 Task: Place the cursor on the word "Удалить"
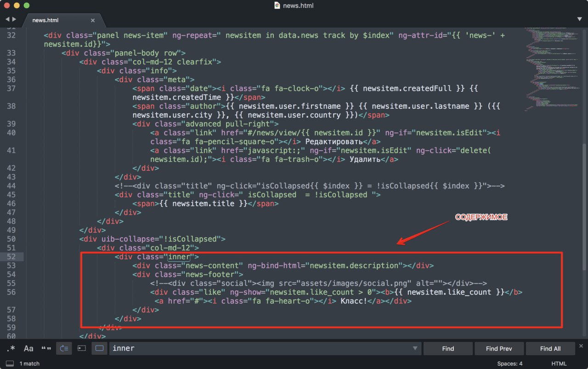(366, 159)
